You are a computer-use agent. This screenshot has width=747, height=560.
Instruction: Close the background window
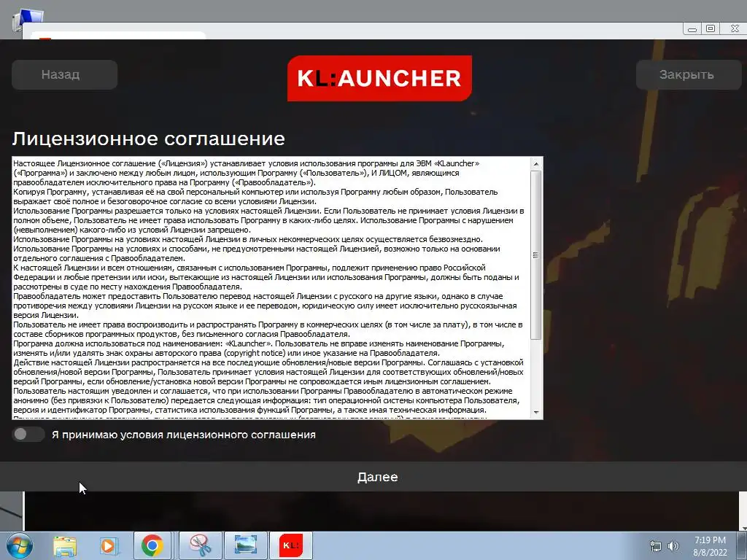point(735,28)
